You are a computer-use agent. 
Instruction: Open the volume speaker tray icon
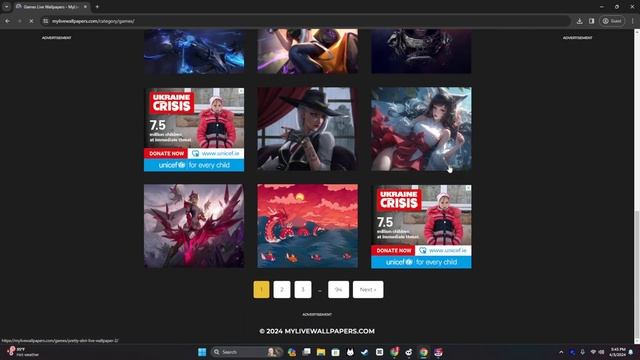[x=601, y=352]
